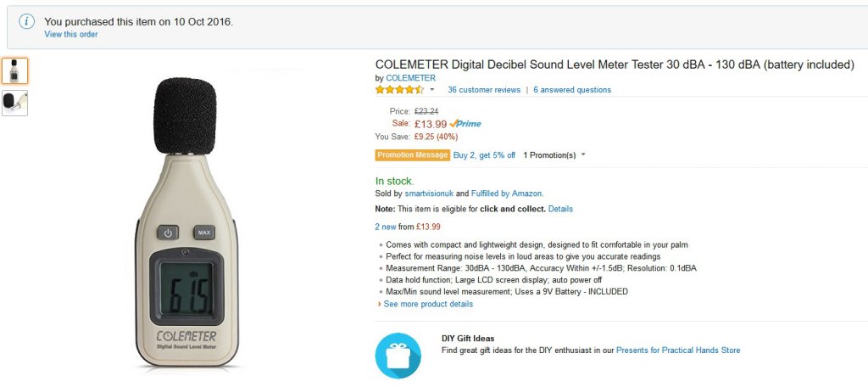The width and height of the screenshot is (868, 387).
Task: Open 36 customer reviews
Action: pyautogui.click(x=484, y=90)
